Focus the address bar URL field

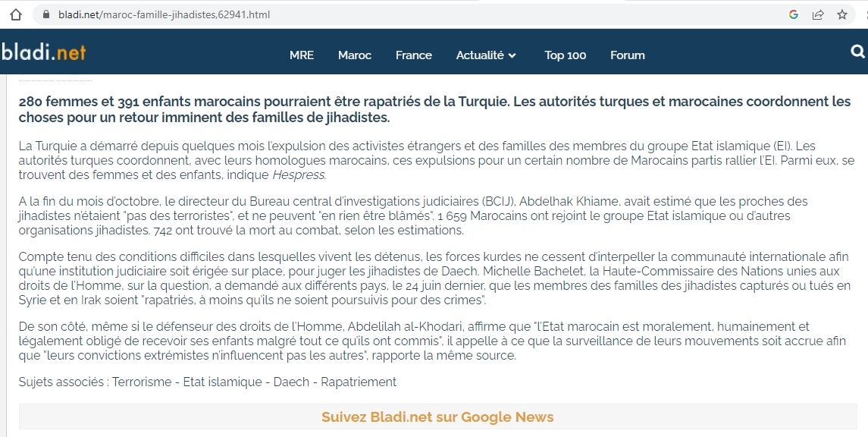[x=379, y=14]
